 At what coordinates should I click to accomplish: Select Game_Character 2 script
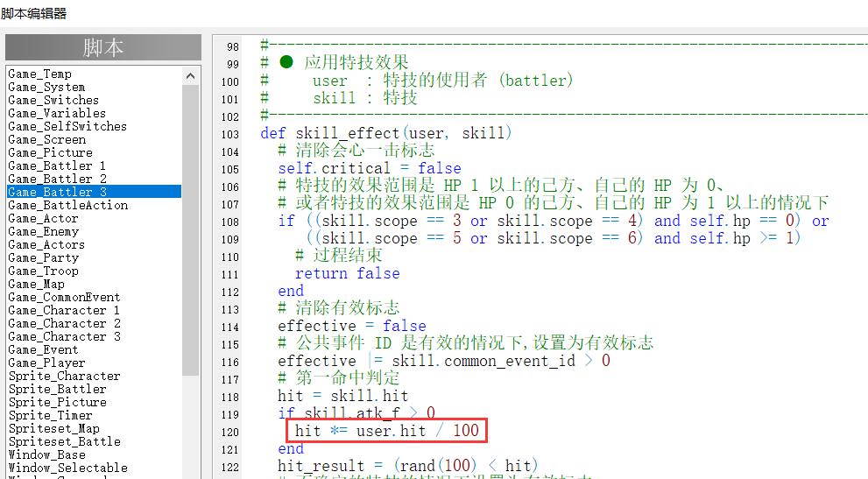(64, 324)
